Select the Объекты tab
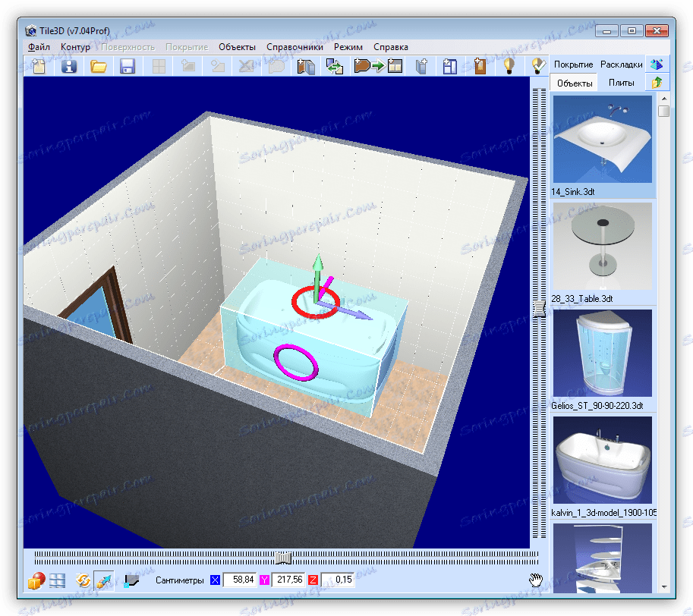 [575, 83]
